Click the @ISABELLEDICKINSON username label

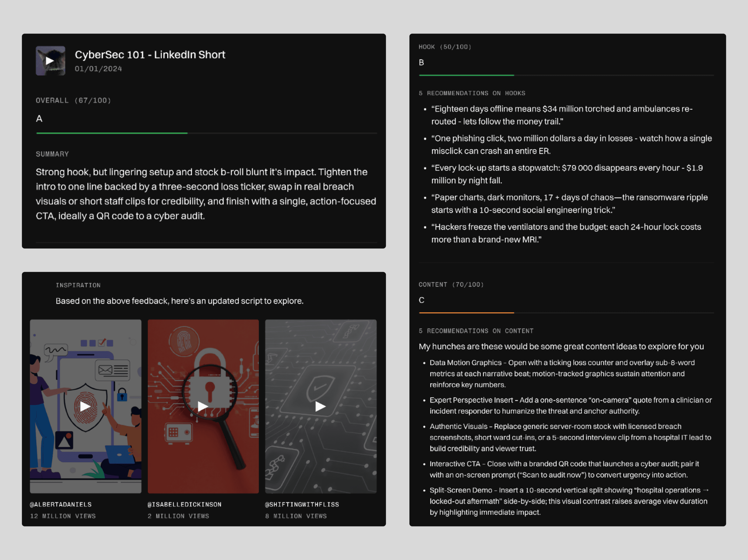pos(184,504)
